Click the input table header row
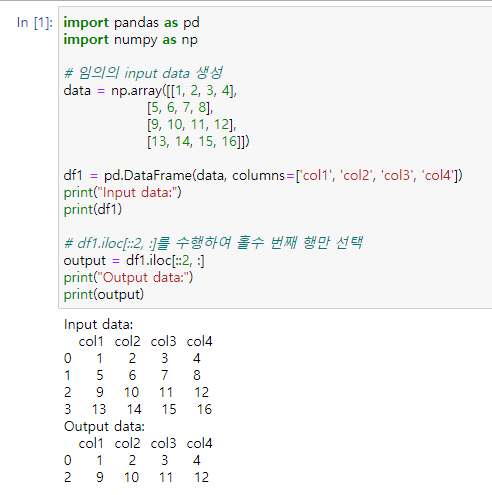 coord(145,342)
